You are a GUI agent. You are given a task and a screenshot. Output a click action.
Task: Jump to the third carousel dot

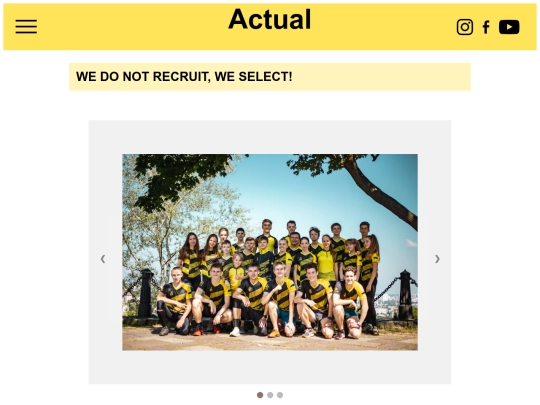coord(280,395)
